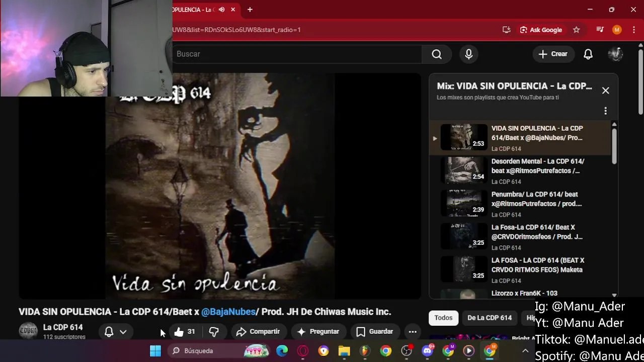
Task: Click the playlist panel scrollbar thumb
Action: tap(614, 146)
